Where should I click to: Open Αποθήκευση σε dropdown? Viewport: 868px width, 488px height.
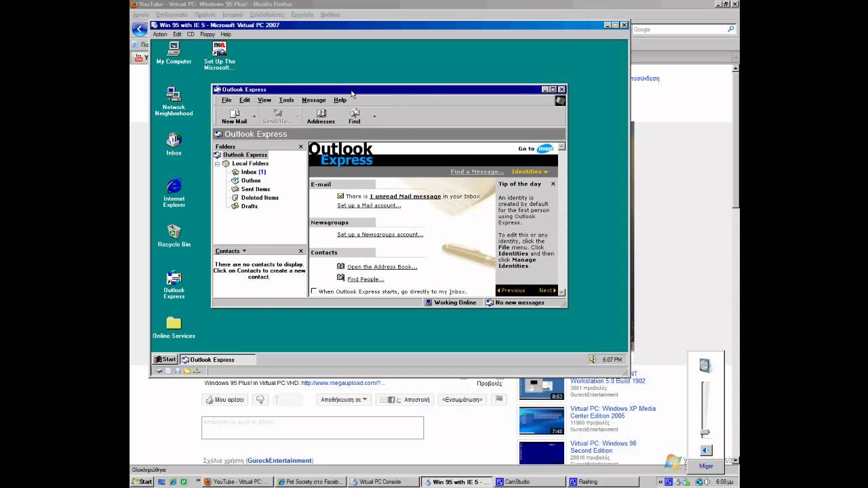[x=344, y=399]
